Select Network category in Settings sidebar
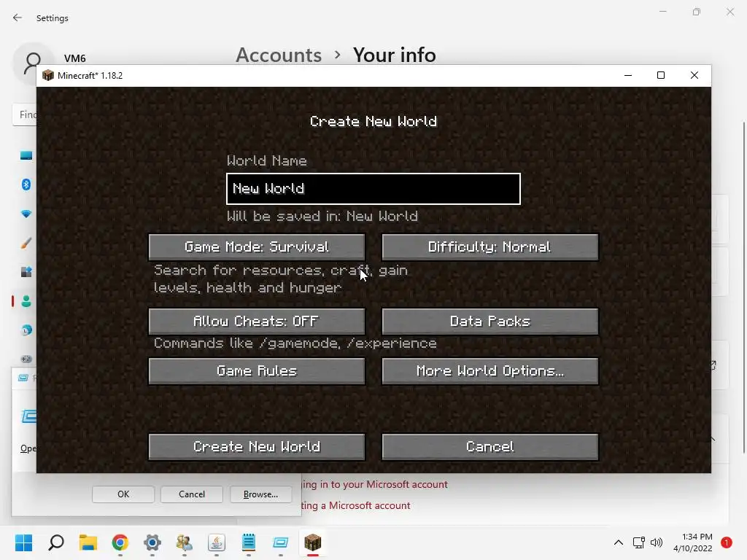The width and height of the screenshot is (747, 560). [26, 214]
